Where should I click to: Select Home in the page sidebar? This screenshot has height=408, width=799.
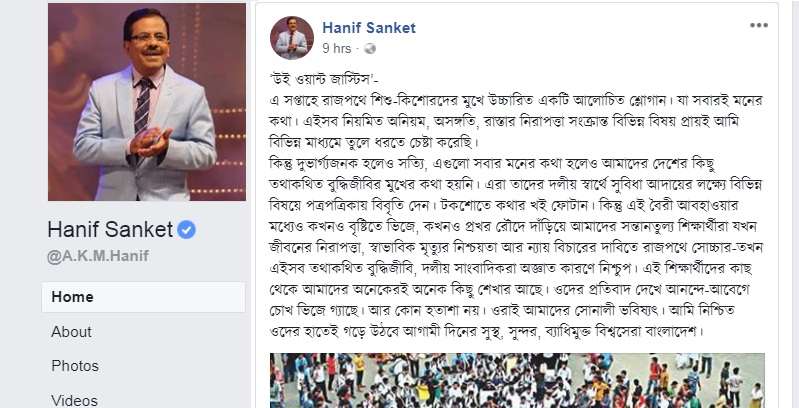point(143,297)
